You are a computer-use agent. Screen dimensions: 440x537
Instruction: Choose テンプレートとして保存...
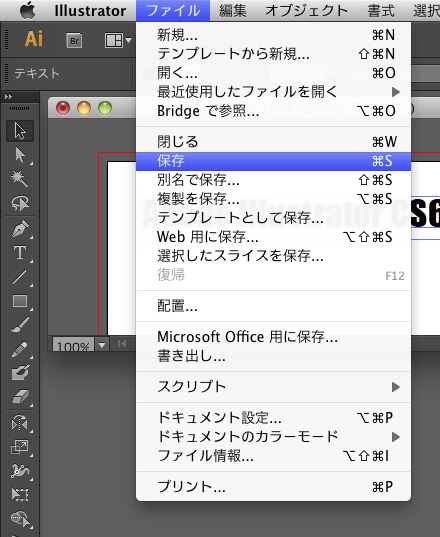point(274,218)
